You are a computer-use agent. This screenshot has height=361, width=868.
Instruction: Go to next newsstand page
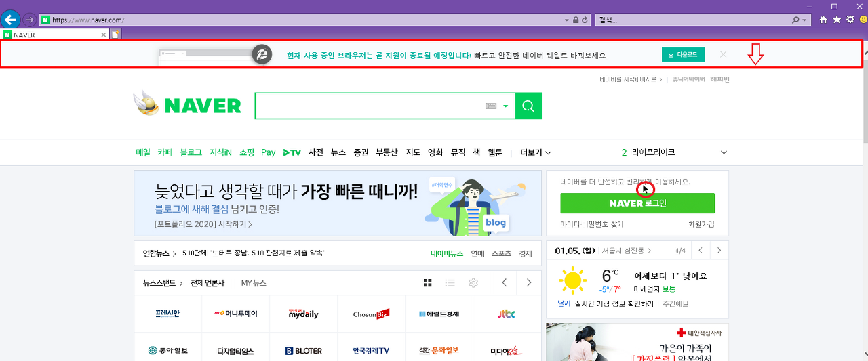point(529,282)
